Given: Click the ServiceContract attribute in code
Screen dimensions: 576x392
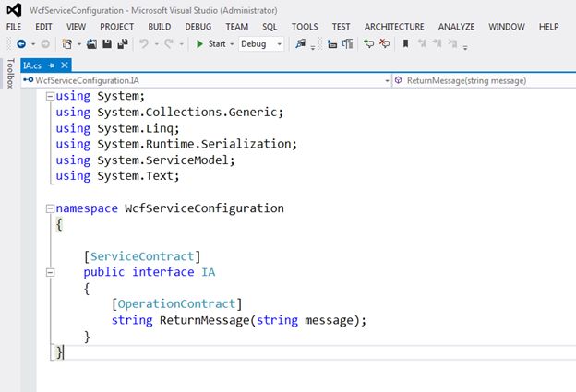Looking at the screenshot, I should (142, 256).
